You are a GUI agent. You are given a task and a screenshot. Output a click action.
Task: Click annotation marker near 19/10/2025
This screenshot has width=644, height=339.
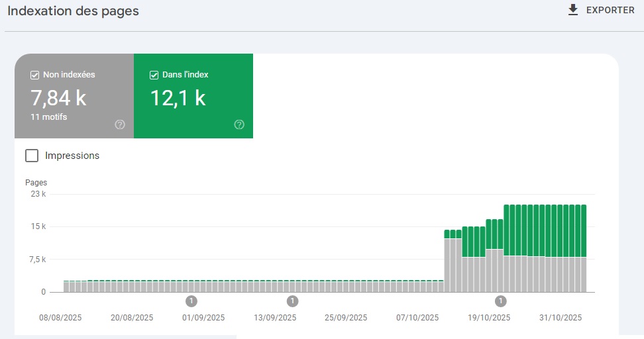(x=501, y=301)
